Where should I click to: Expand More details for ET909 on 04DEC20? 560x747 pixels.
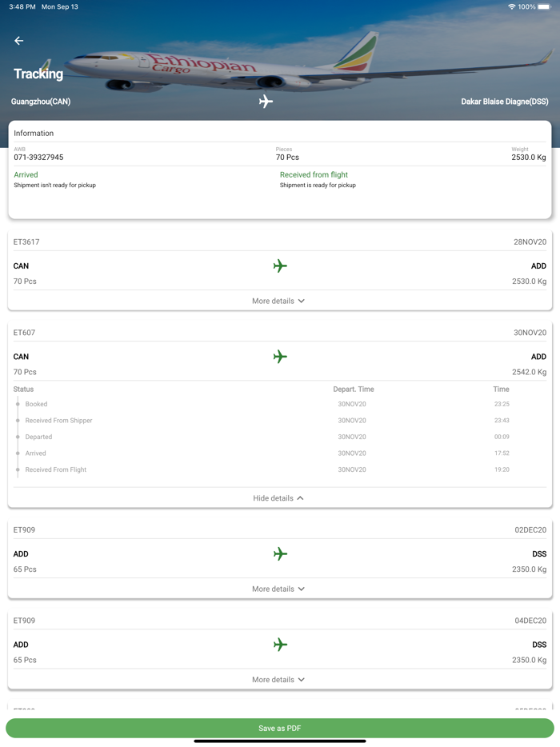[278, 680]
